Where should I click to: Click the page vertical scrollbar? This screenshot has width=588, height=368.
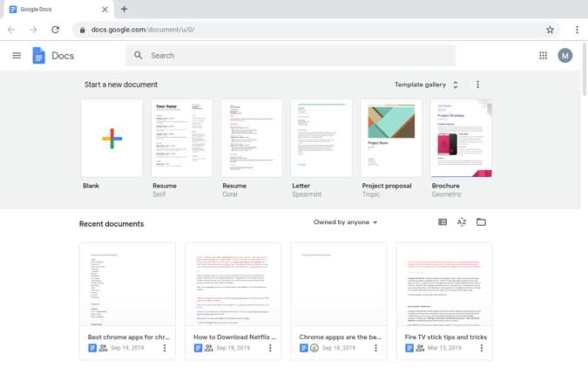(x=585, y=70)
